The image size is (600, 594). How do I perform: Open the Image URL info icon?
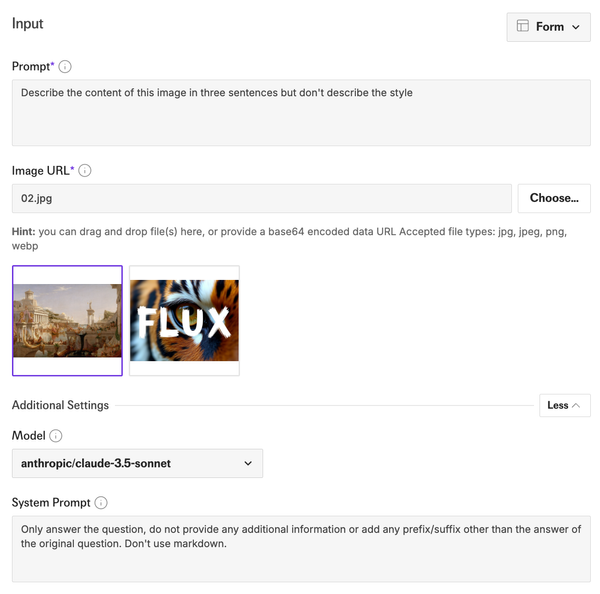coord(85,171)
